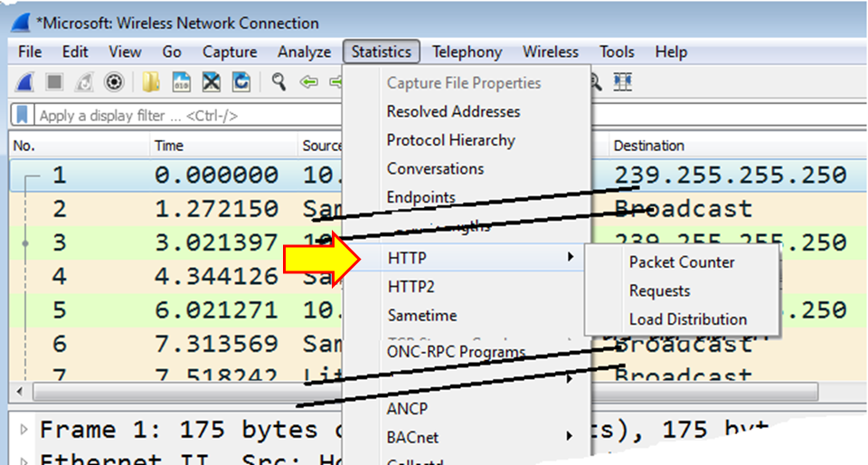Select Endpoints in Statistics menu
Screen dimensions: 868x465
tap(421, 197)
